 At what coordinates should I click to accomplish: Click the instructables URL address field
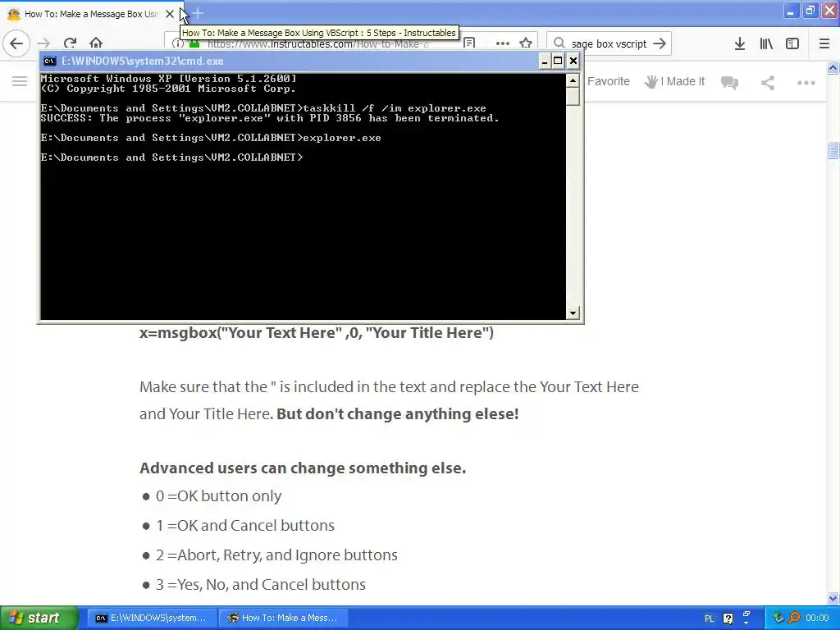pos(317,44)
